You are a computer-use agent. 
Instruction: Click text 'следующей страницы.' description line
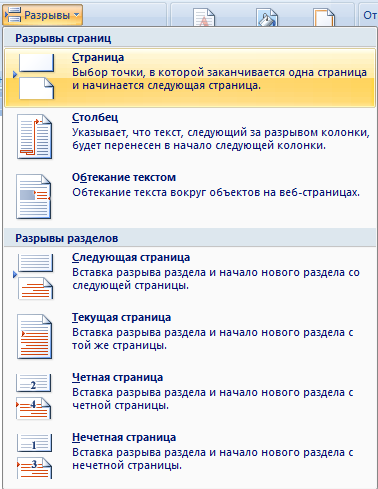click(x=130, y=285)
